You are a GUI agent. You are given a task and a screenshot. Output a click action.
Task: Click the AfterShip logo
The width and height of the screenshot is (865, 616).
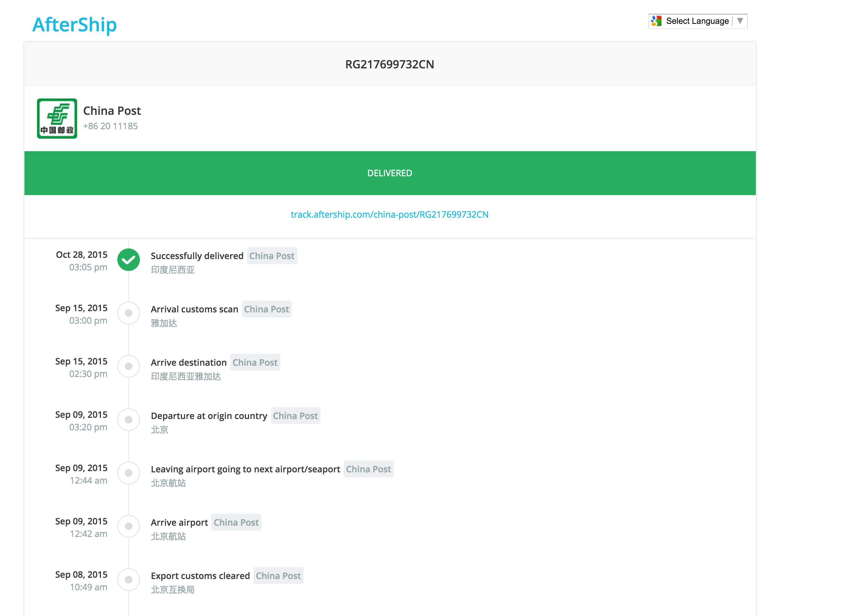click(x=74, y=25)
